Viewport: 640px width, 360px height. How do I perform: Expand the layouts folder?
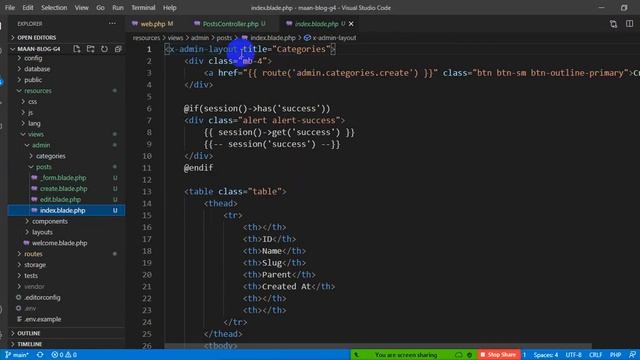42,232
